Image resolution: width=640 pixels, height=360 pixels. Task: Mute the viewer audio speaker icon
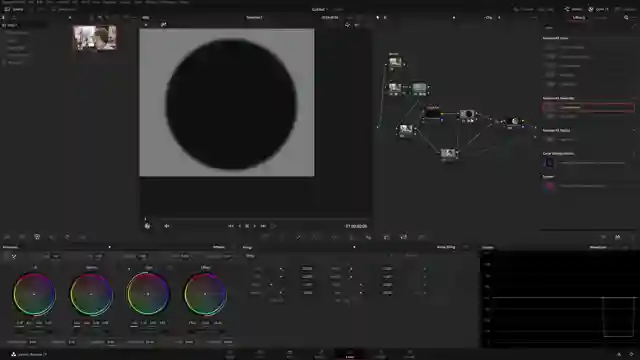coord(167,226)
